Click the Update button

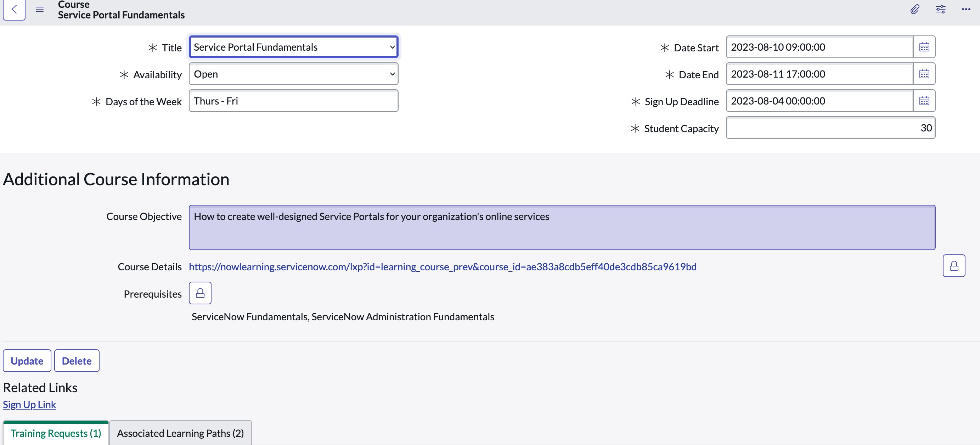[27, 361]
